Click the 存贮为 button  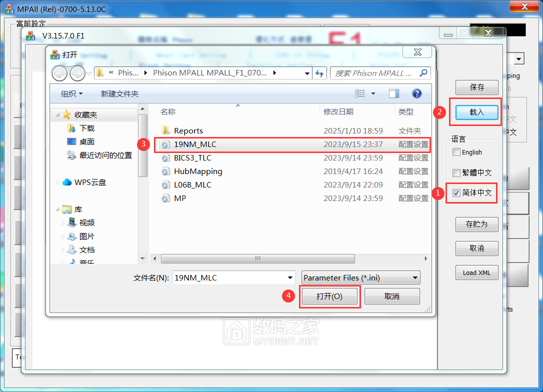click(477, 224)
